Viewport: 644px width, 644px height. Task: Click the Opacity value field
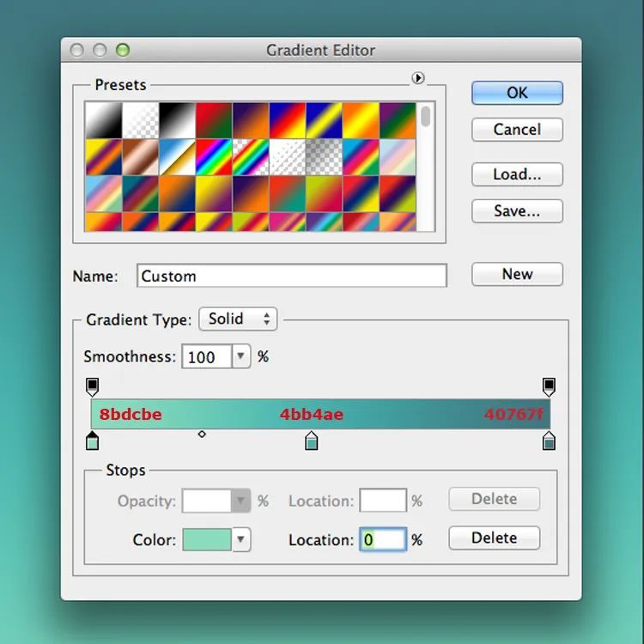(207, 501)
